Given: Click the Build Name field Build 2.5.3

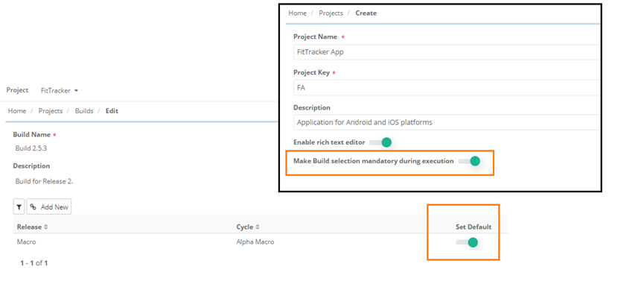Looking at the screenshot, I should pos(31,148).
